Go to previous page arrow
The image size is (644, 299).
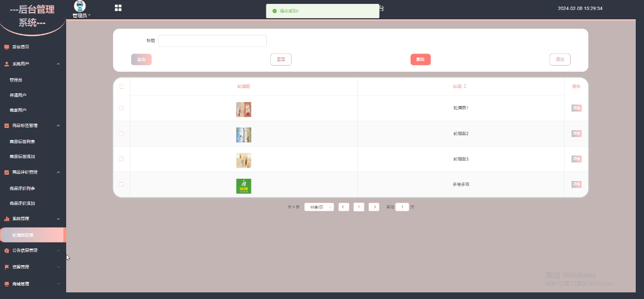click(x=344, y=207)
